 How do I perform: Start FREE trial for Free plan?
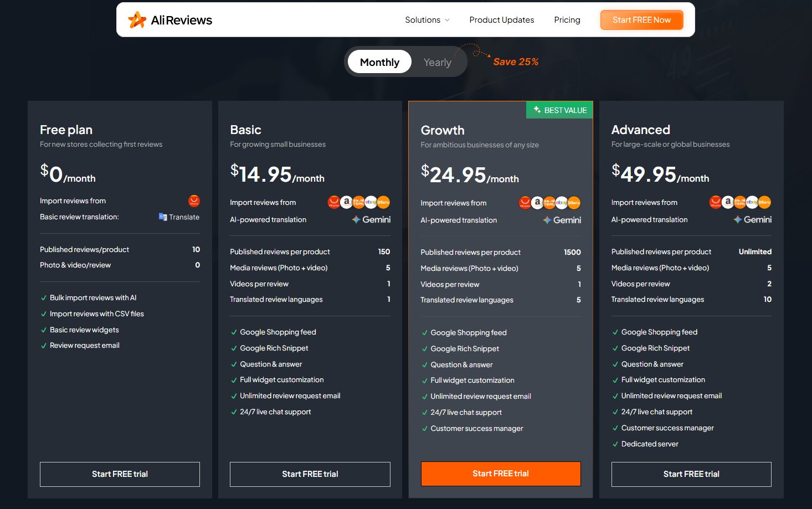(120, 474)
